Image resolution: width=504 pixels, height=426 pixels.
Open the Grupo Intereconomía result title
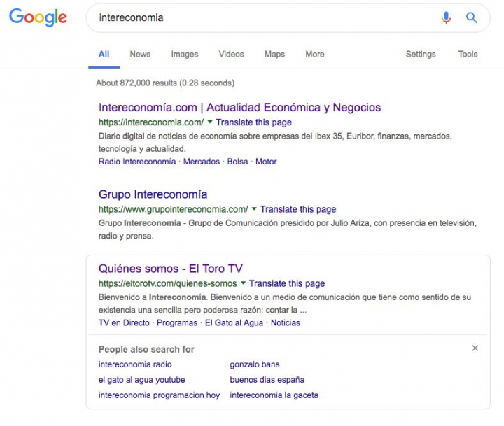pos(153,194)
